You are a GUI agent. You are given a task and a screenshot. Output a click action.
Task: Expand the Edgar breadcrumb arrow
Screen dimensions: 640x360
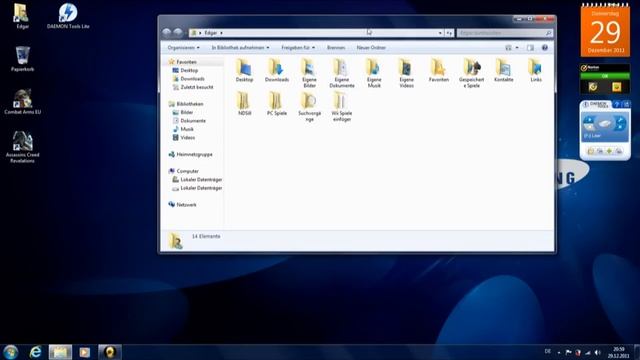(x=221, y=33)
